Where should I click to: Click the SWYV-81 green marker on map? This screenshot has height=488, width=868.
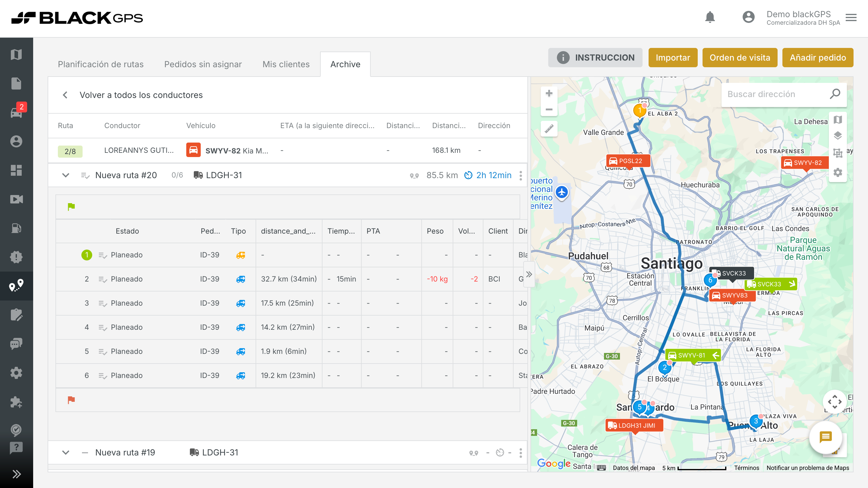coord(693,355)
